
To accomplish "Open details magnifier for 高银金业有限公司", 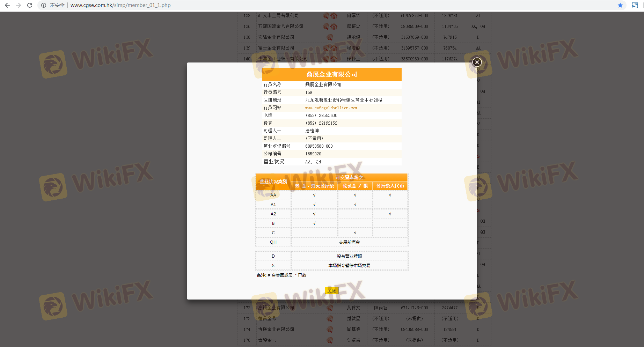I will 329,308.
